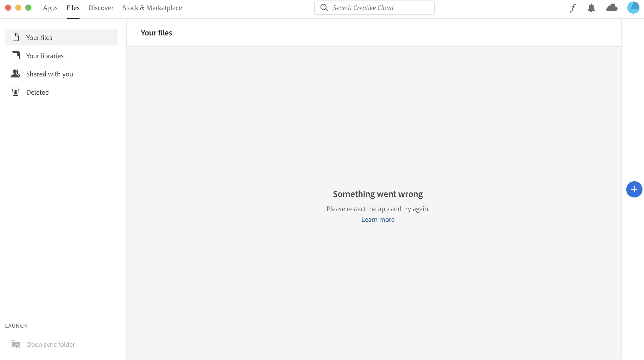
Task: Click the search magnifier icon
Action: point(324,8)
